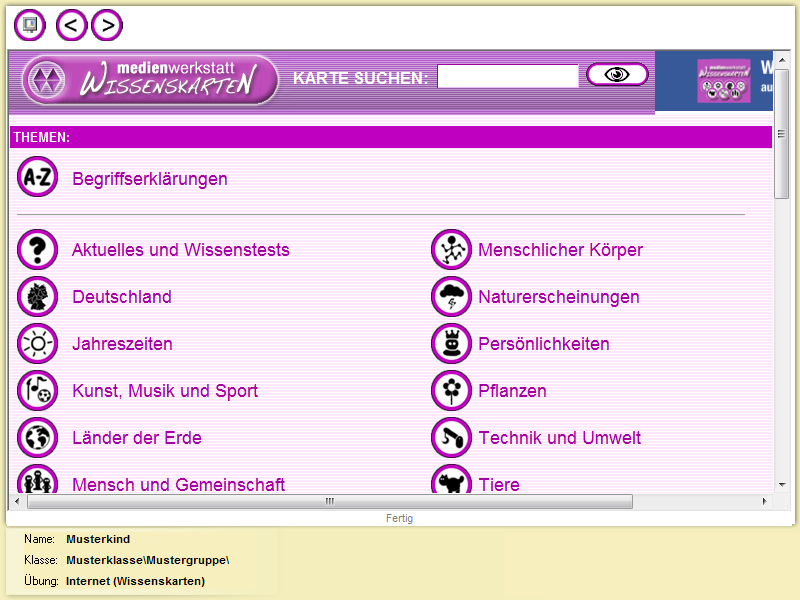The image size is (800, 600).
Task: Click the Karte suchen text field
Action: click(x=508, y=77)
